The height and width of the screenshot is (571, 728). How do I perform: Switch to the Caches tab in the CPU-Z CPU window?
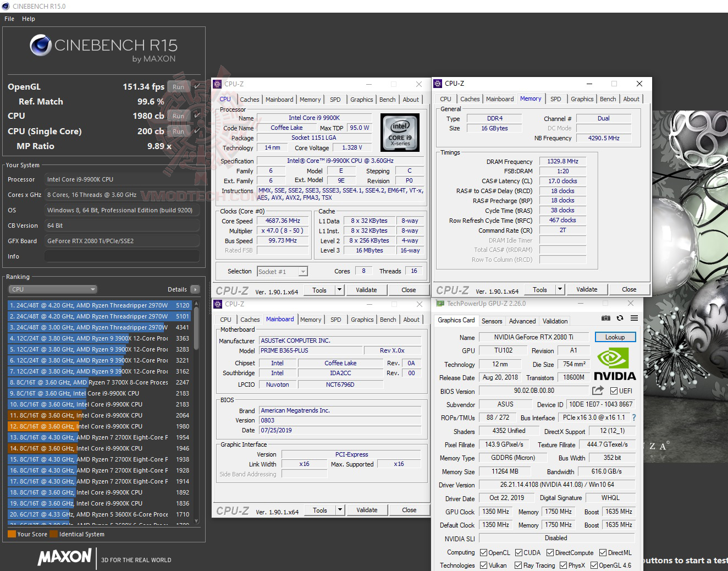[249, 100]
